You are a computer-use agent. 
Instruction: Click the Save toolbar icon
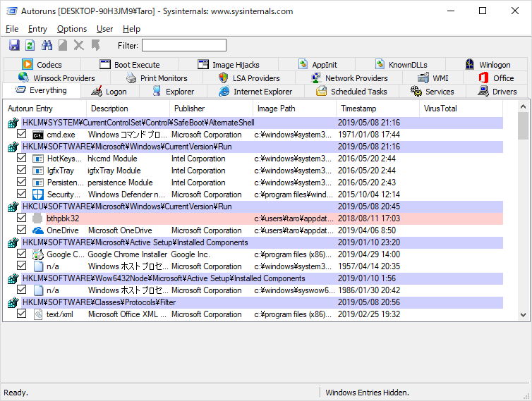click(x=14, y=45)
